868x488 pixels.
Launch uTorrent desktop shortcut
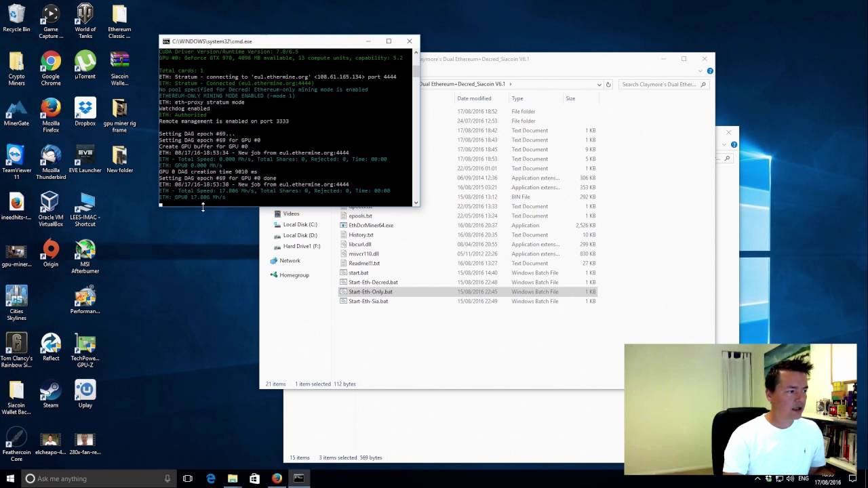point(85,66)
